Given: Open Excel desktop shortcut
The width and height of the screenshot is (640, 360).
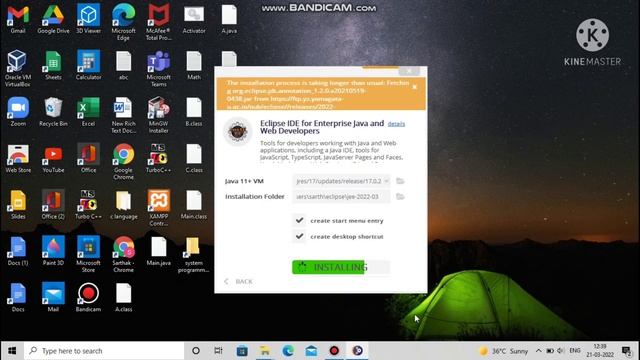Looking at the screenshot, I should pyautogui.click(x=88, y=112).
